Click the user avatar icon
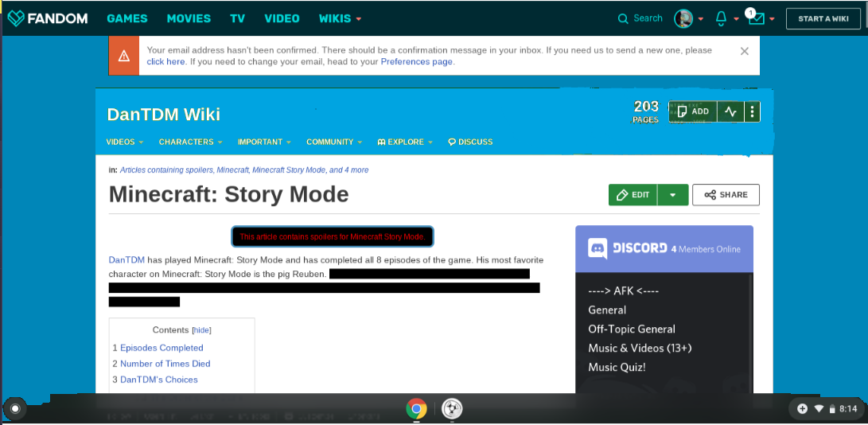Image resolution: width=868 pixels, height=425 pixels. pyautogui.click(x=683, y=18)
